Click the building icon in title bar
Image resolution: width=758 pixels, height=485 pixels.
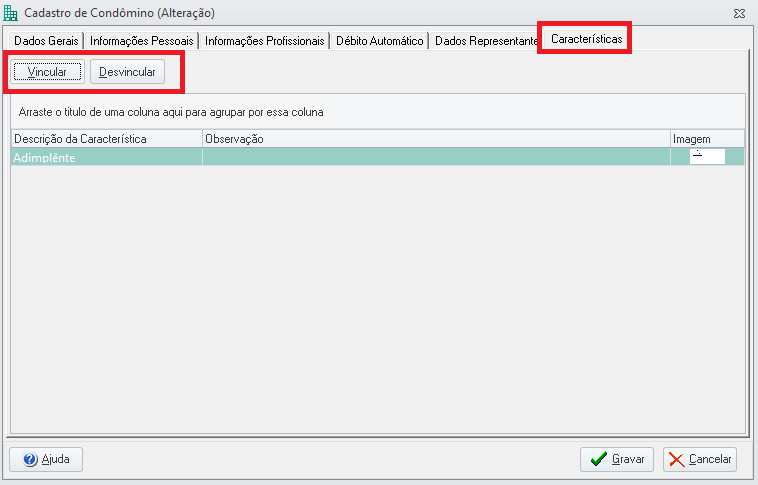(x=10, y=13)
